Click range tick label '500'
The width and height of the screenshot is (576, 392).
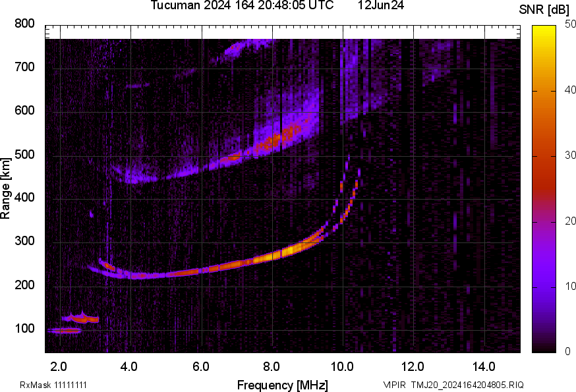[x=24, y=154]
